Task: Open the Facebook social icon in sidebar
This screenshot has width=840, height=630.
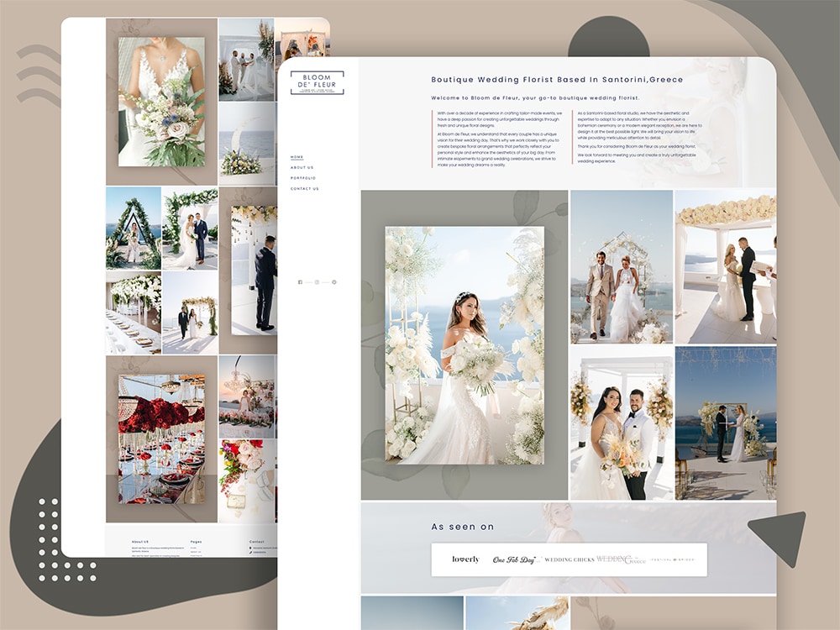Action: [x=300, y=282]
